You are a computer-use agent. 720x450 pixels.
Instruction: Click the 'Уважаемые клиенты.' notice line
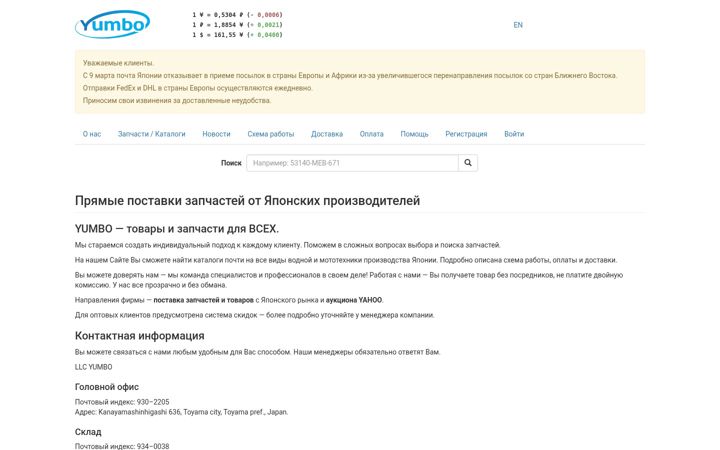tap(118, 63)
